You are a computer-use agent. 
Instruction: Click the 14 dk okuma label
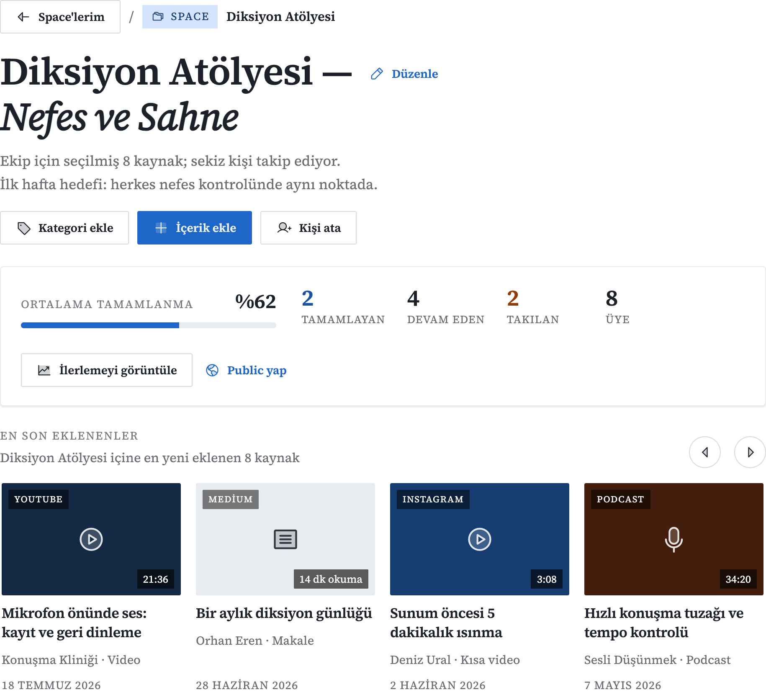coord(331,579)
